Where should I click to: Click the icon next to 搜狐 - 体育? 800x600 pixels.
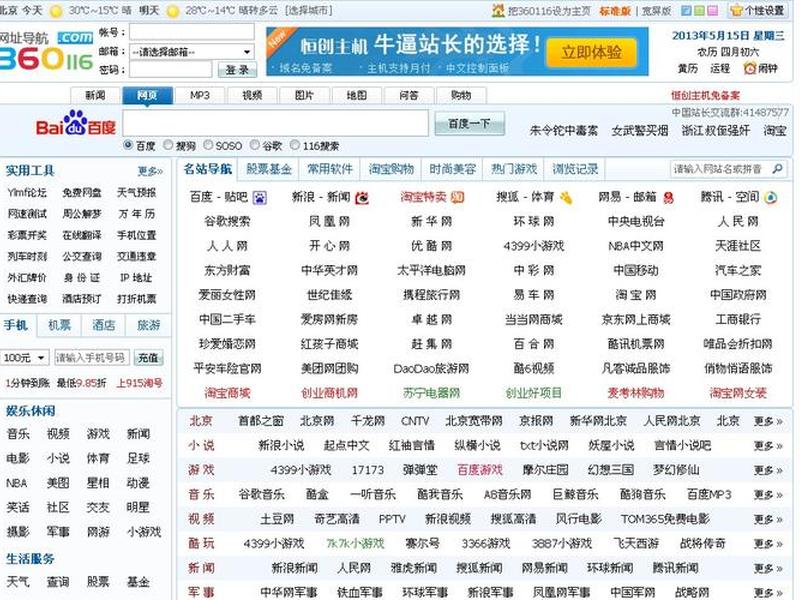pos(565,197)
